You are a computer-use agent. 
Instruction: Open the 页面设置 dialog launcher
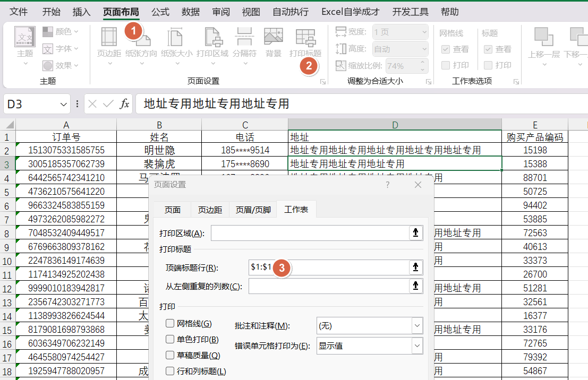point(323,82)
